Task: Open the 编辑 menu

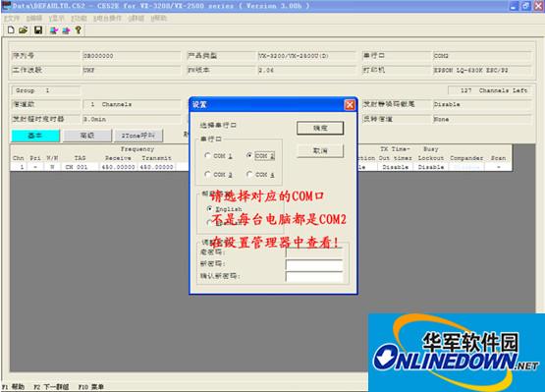Action: tap(34, 18)
